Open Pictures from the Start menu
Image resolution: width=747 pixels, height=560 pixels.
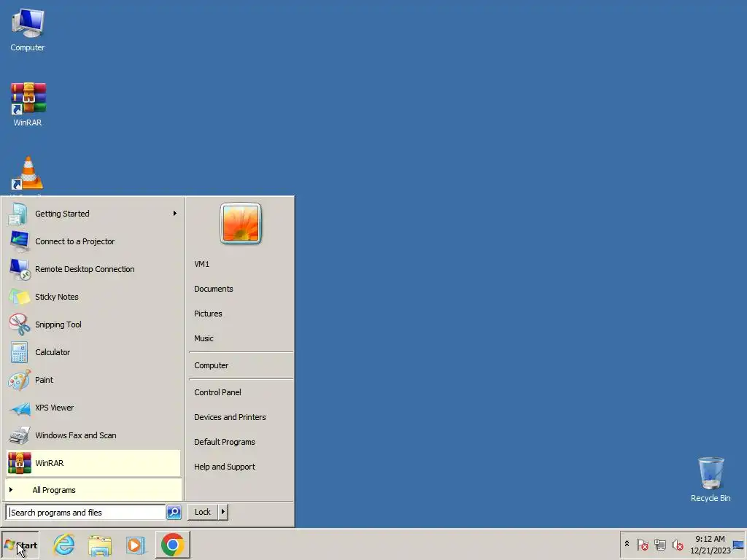[208, 314]
